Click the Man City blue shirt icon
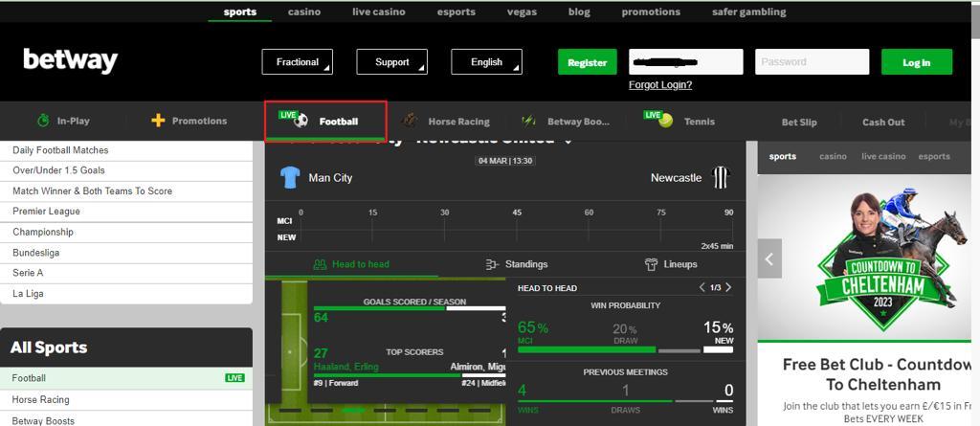Image resolution: width=980 pixels, height=426 pixels. (x=290, y=178)
